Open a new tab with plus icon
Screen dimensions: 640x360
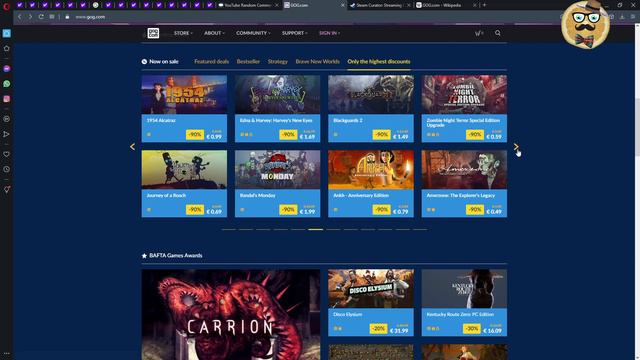[484, 5]
